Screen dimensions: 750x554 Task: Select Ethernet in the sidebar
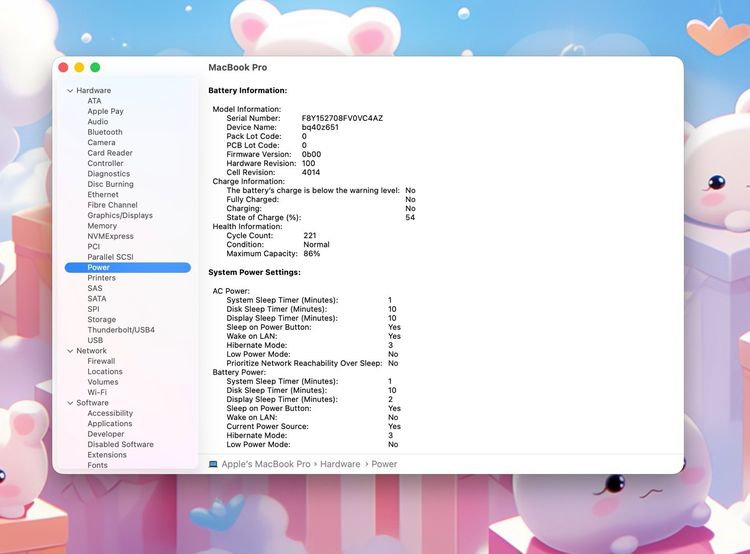[103, 195]
